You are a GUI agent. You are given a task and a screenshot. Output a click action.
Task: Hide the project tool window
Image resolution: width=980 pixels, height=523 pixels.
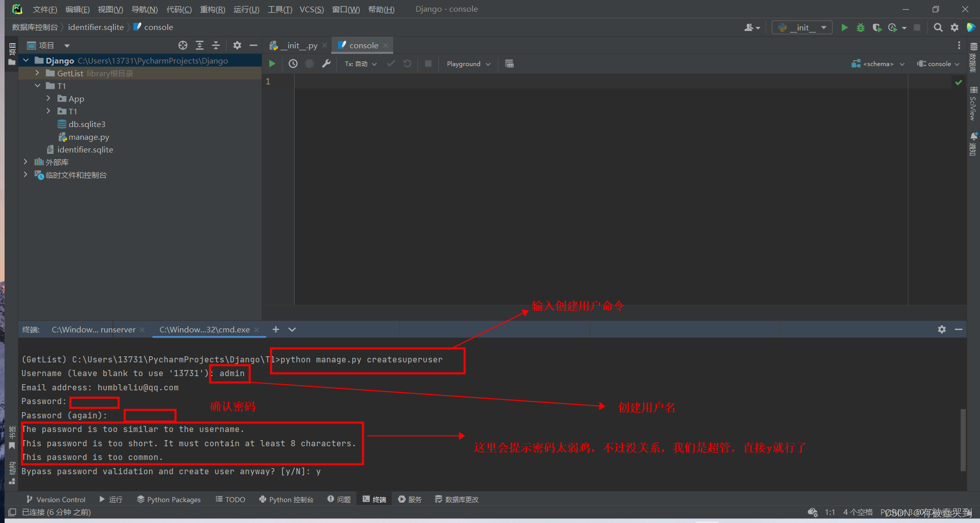coord(254,45)
